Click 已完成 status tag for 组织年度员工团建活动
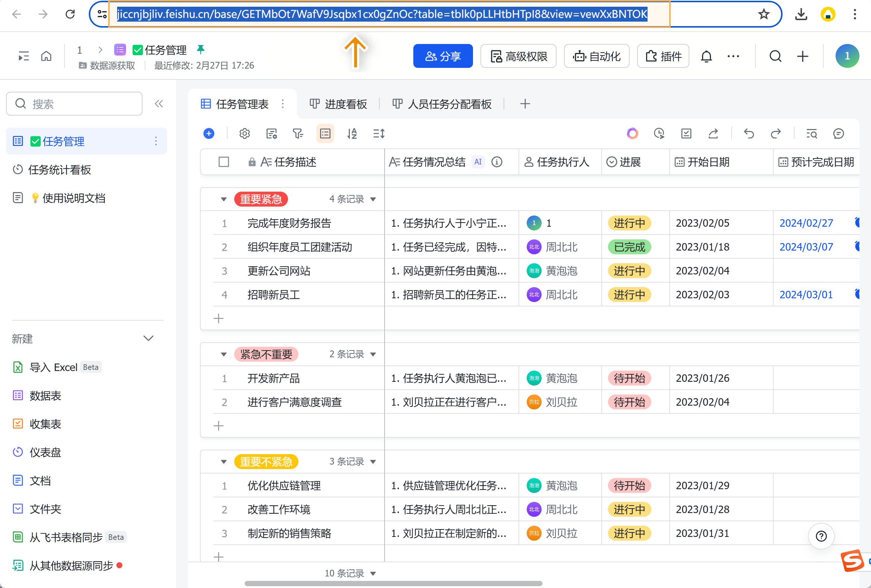 (x=630, y=247)
